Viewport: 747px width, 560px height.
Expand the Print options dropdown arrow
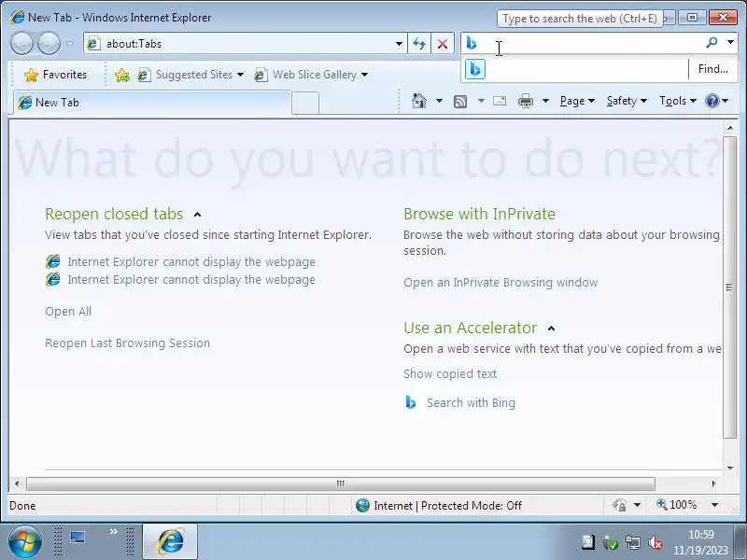click(x=546, y=101)
